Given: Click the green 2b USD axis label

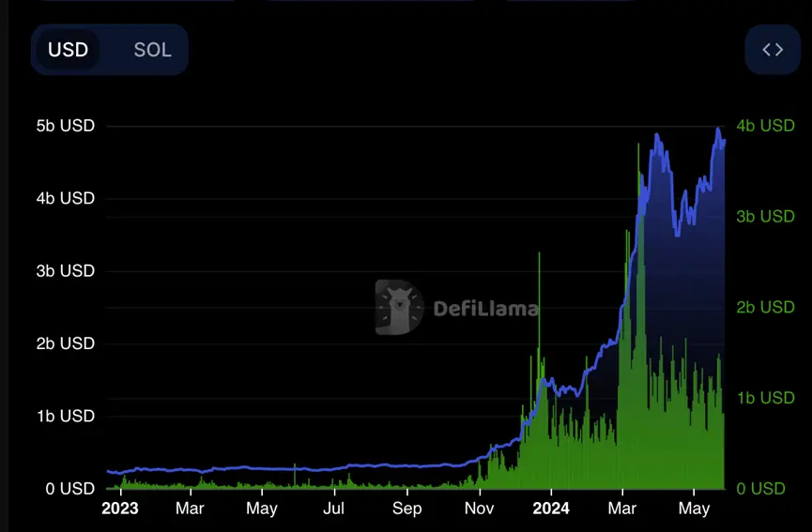Looking at the screenshot, I should tap(765, 307).
